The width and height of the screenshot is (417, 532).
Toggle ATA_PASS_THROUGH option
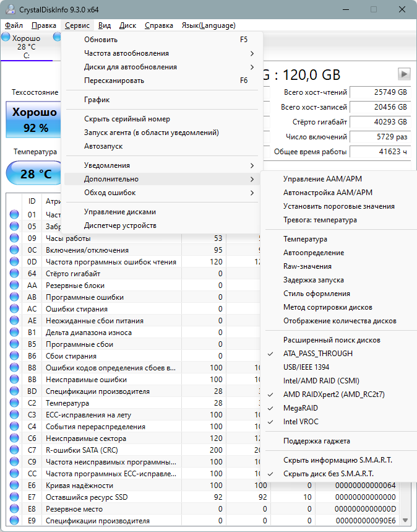click(338, 354)
